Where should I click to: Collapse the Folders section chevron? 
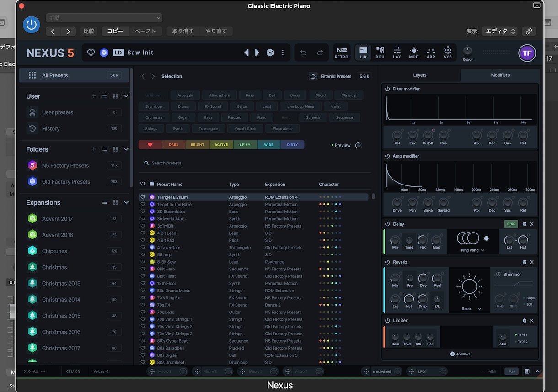pos(126,149)
